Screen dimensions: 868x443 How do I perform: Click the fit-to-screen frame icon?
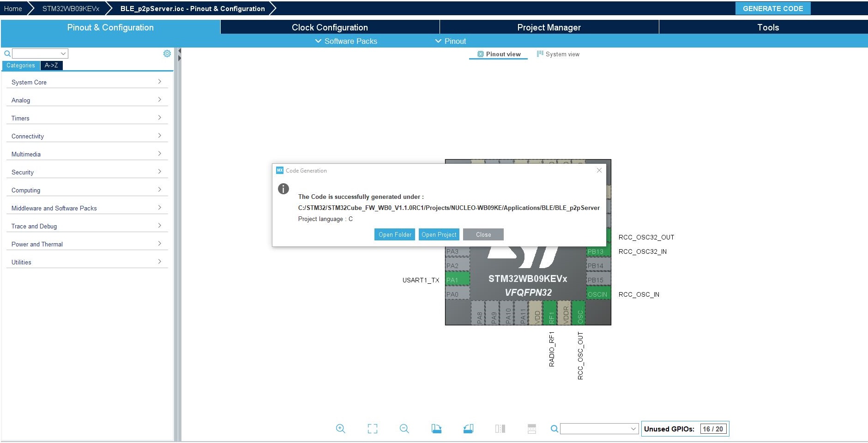(373, 429)
